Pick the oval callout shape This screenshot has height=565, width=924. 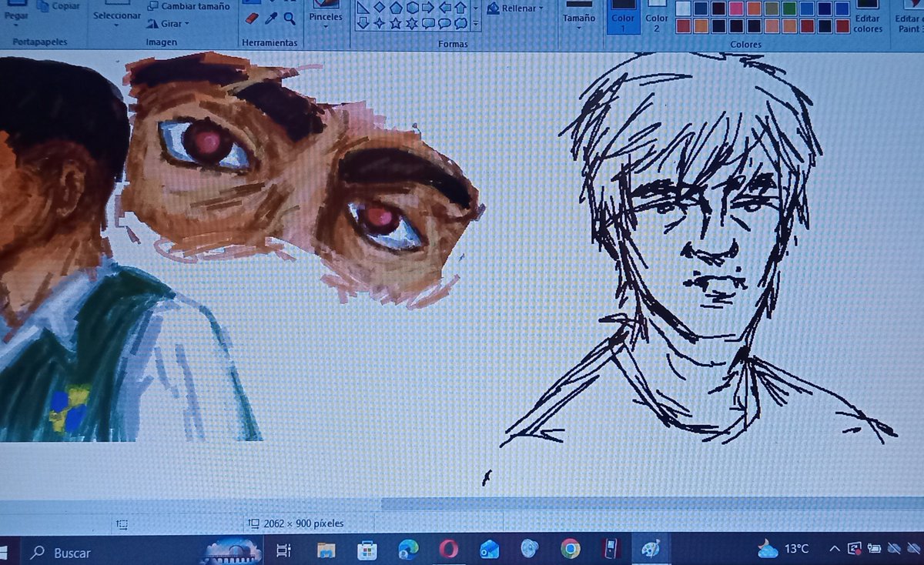tap(444, 23)
